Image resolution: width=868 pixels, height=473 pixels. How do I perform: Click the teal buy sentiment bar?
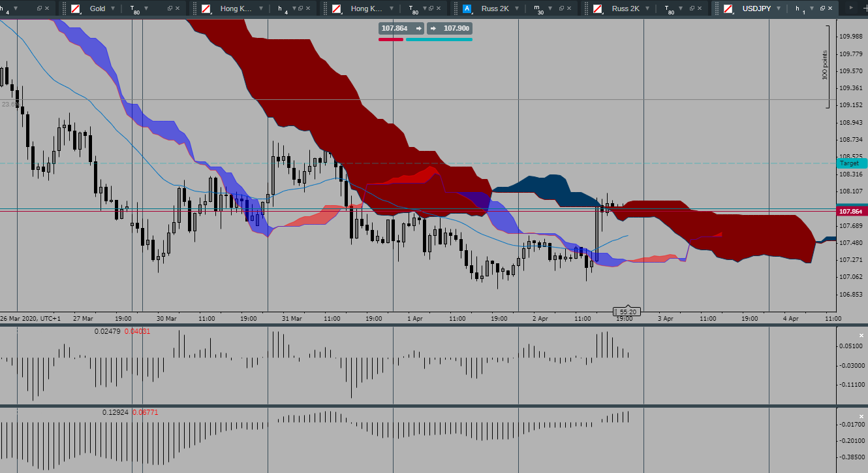point(439,39)
